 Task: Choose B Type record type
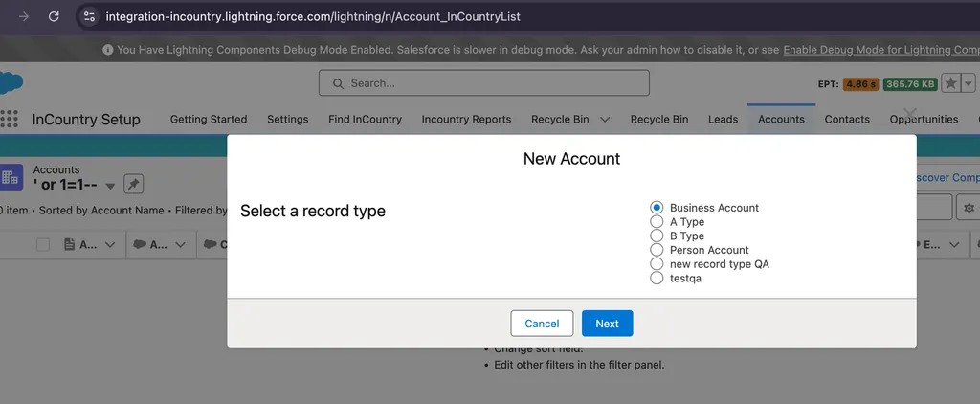(657, 236)
